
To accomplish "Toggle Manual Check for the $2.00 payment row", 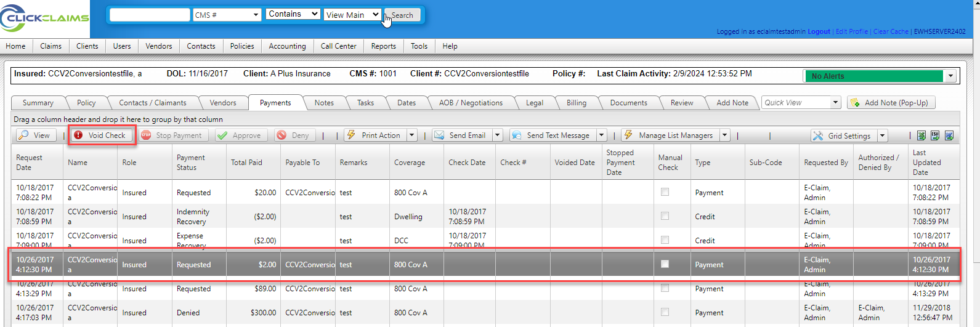I will pos(665,264).
